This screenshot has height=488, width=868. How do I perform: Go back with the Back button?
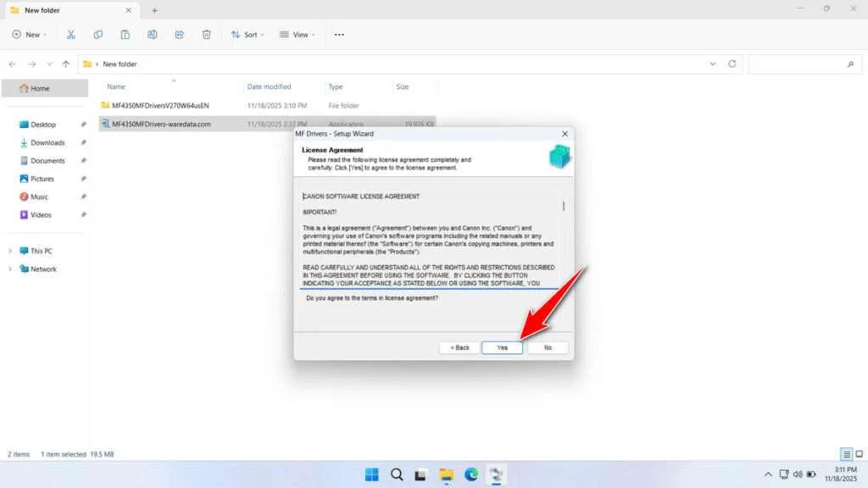(x=459, y=347)
